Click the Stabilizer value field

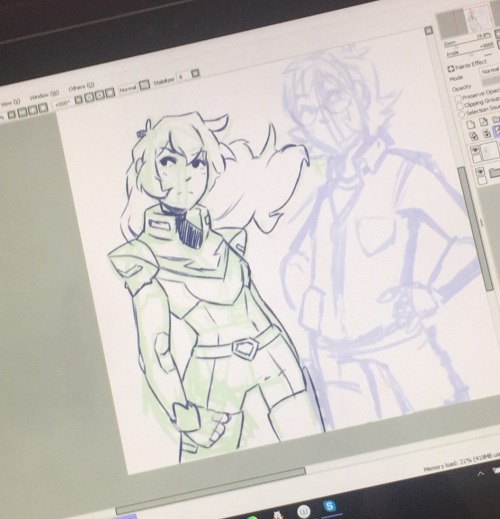[x=183, y=76]
